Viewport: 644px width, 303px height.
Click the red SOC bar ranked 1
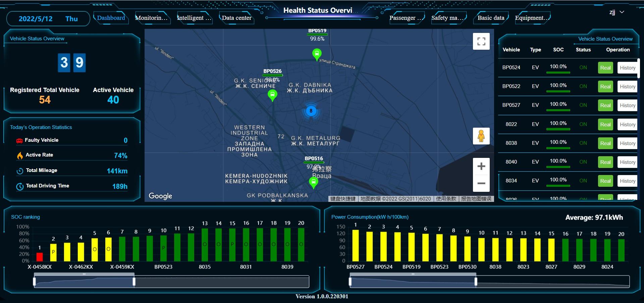point(40,257)
